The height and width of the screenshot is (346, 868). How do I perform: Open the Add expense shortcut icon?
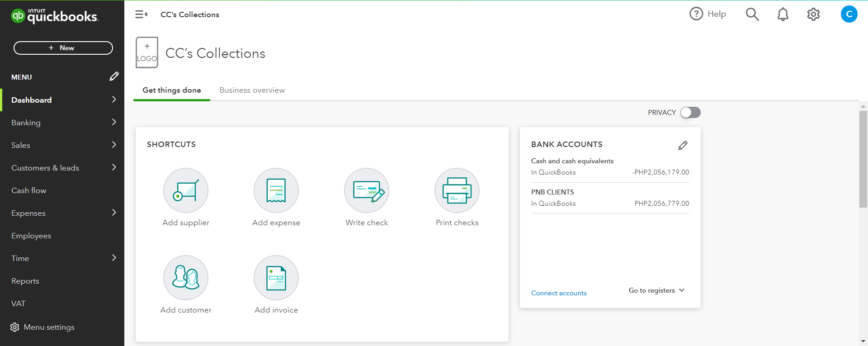(276, 190)
